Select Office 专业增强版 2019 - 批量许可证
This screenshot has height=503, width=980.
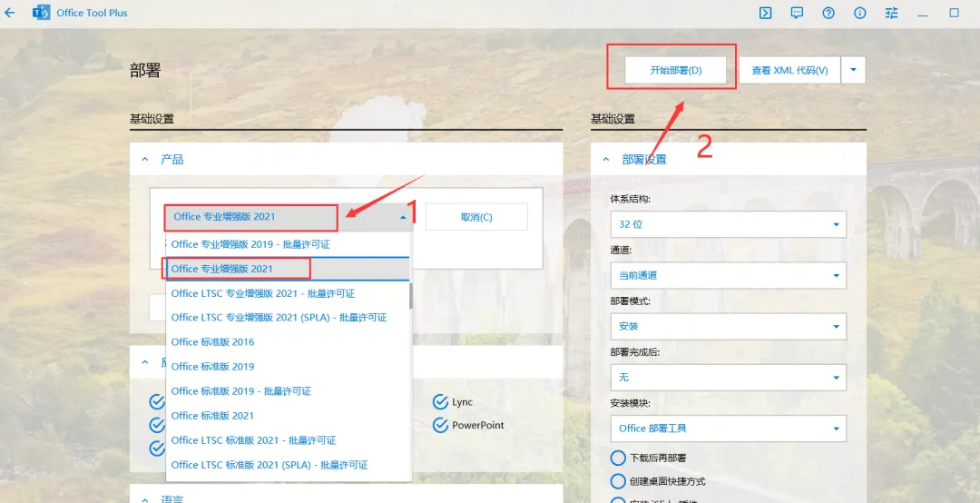288,244
